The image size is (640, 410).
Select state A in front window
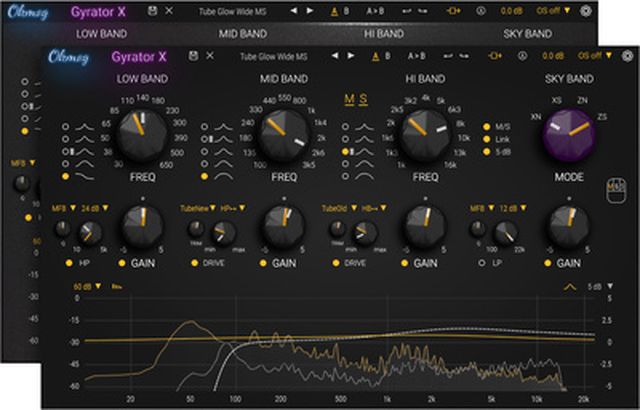point(375,56)
